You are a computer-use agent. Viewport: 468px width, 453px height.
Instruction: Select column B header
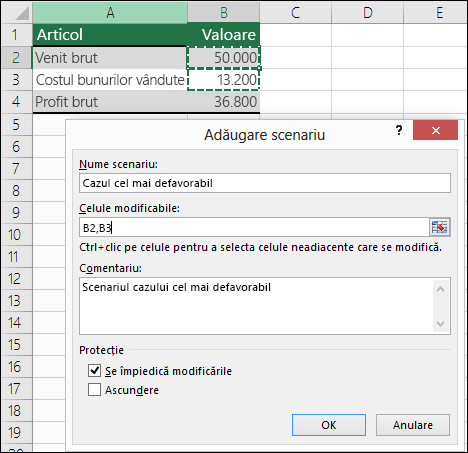pyautogui.click(x=224, y=13)
